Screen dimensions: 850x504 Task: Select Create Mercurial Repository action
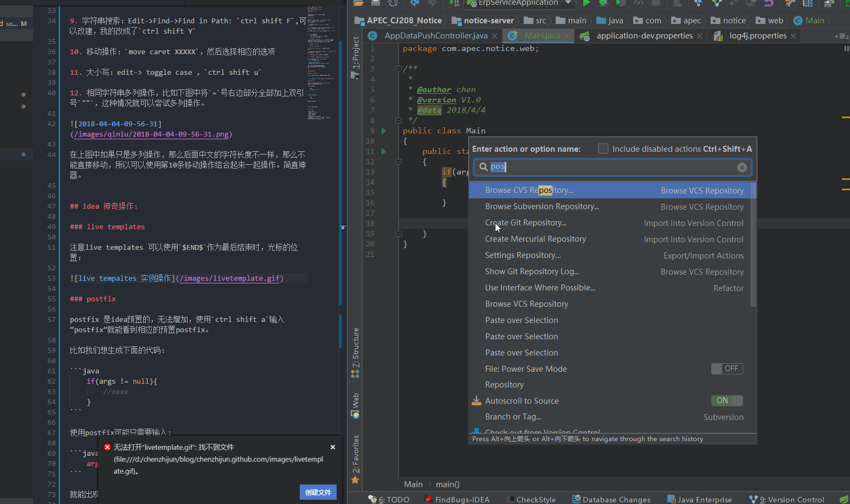610,239
